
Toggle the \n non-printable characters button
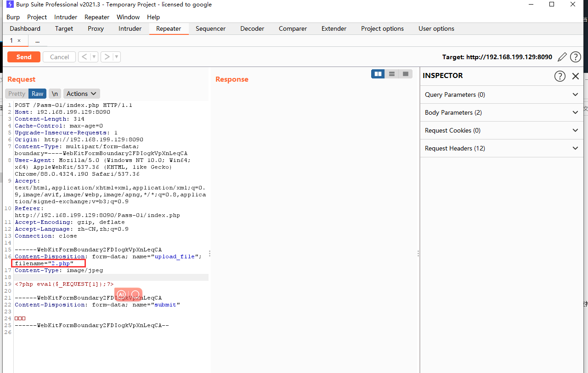55,94
